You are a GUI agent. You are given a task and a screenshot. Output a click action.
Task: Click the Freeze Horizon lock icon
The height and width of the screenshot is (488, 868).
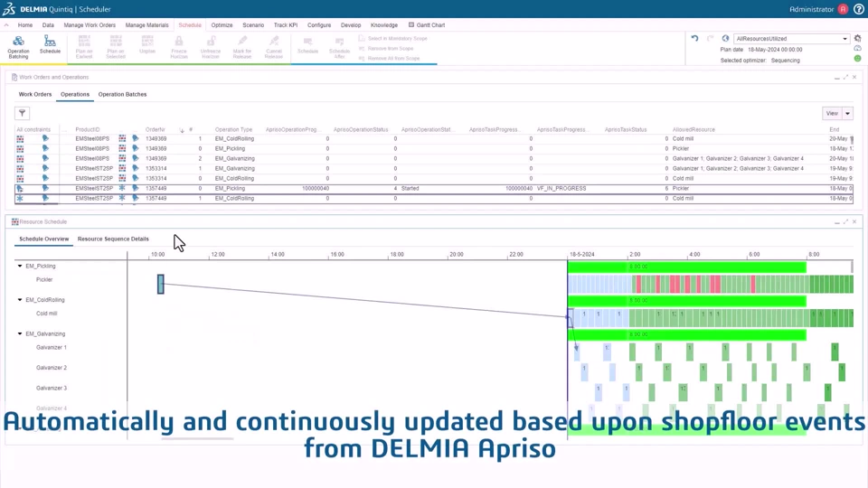(x=179, y=46)
